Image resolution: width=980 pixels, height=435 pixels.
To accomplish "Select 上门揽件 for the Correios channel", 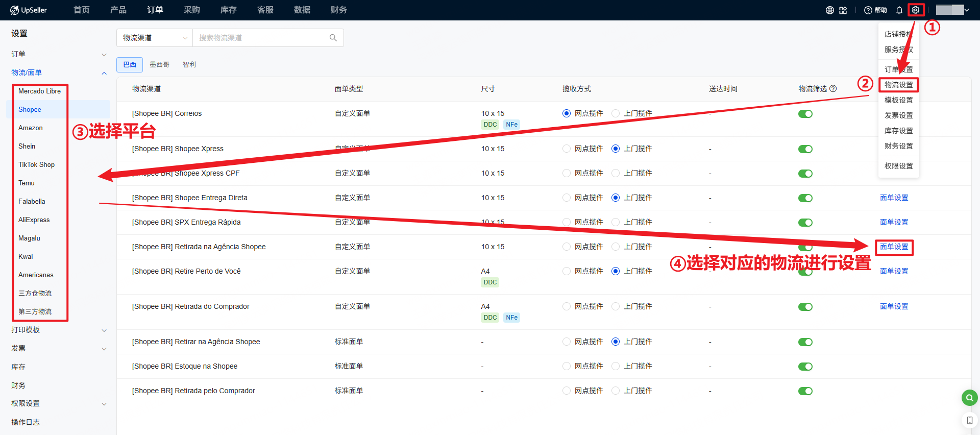I will click(616, 113).
